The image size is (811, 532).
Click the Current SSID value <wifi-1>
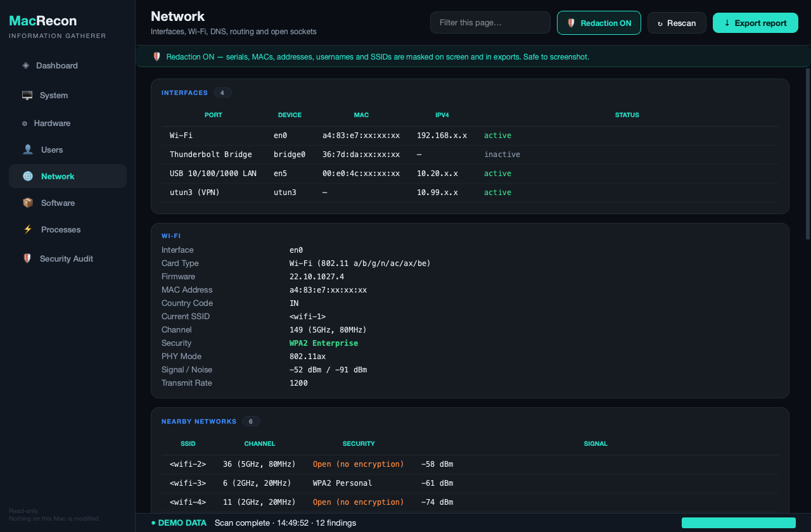(x=308, y=317)
